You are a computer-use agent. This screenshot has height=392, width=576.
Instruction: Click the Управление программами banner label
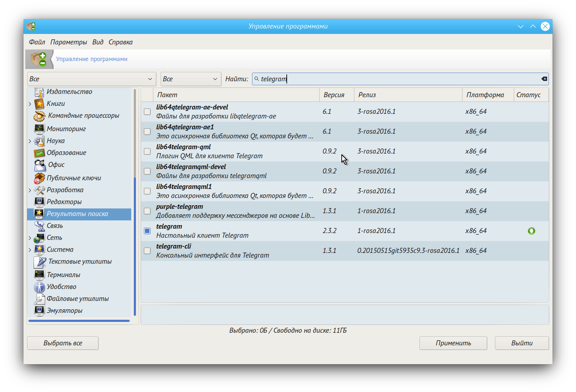coord(91,59)
